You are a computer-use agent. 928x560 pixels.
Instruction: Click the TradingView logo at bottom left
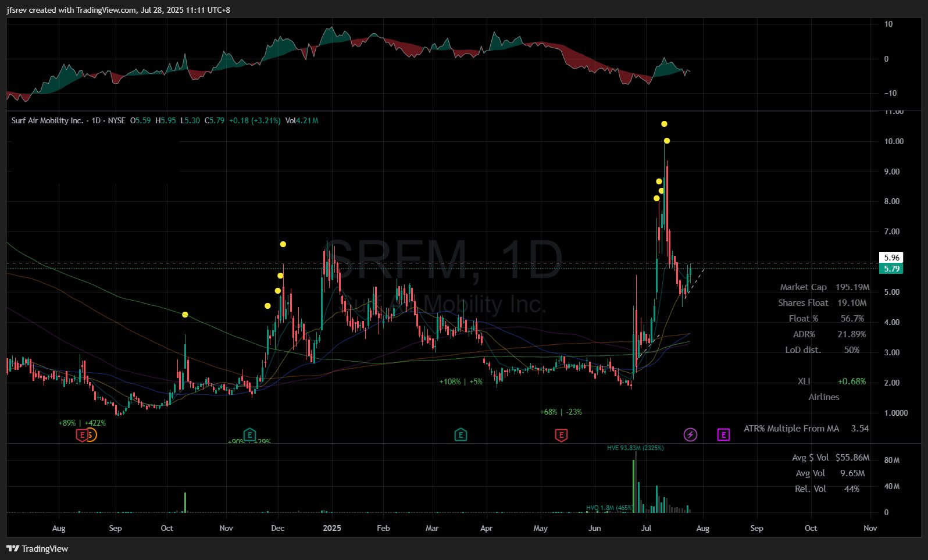pyautogui.click(x=37, y=548)
